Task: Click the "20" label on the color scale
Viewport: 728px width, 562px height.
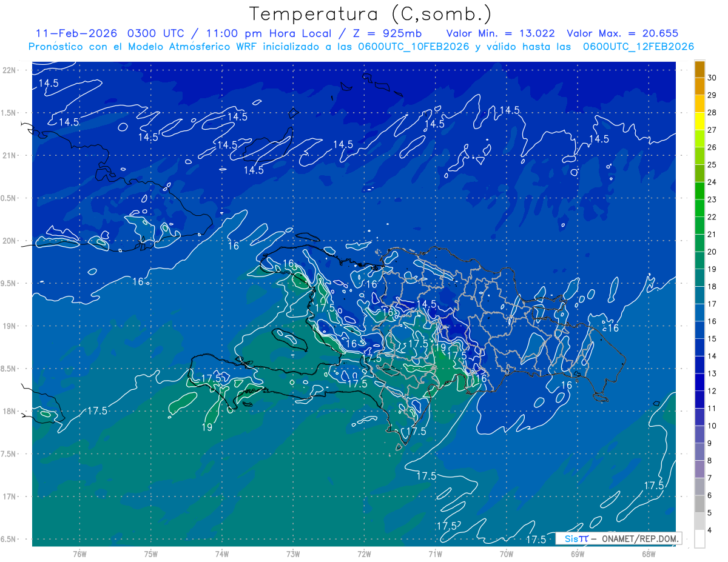Action: click(x=712, y=252)
